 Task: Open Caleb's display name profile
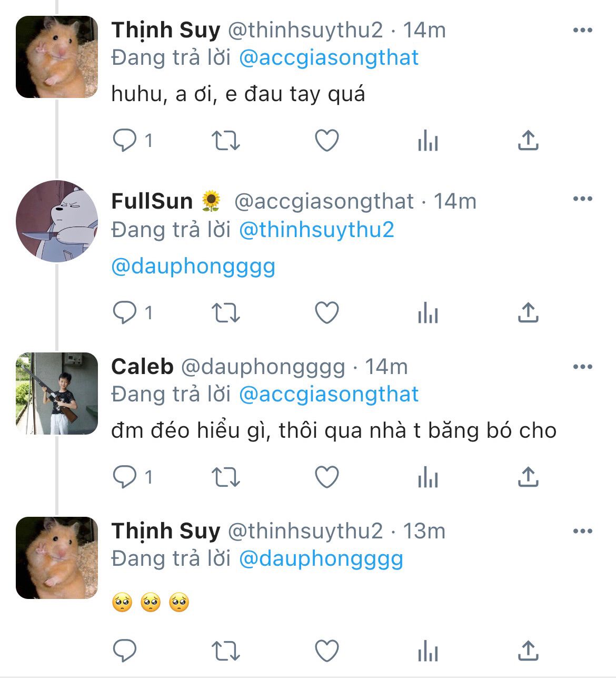coord(142,367)
